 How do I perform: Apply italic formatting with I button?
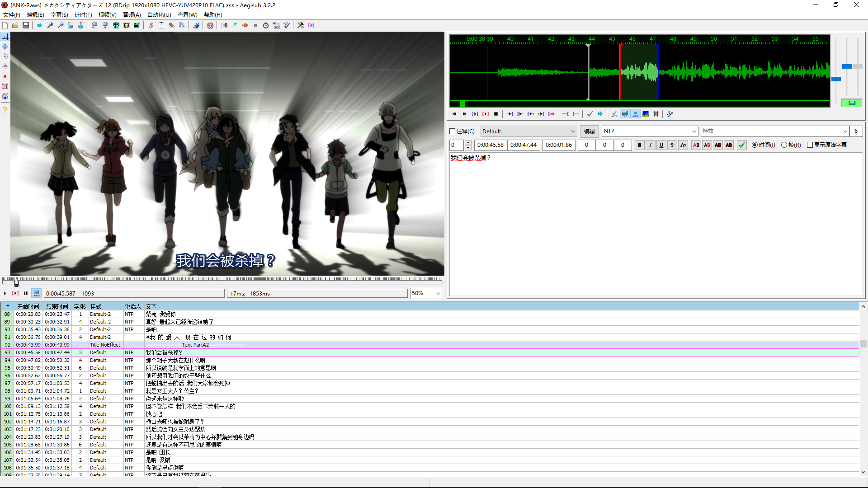pos(651,145)
